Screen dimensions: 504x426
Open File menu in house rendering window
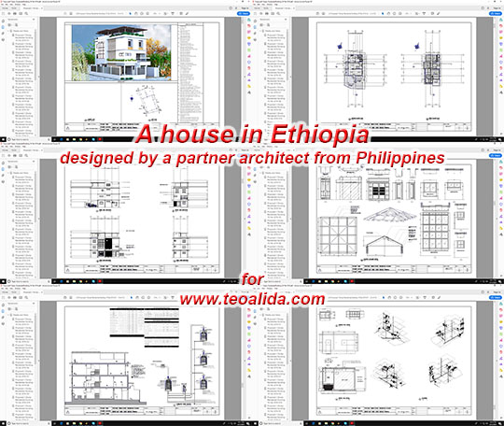coord(2,5)
